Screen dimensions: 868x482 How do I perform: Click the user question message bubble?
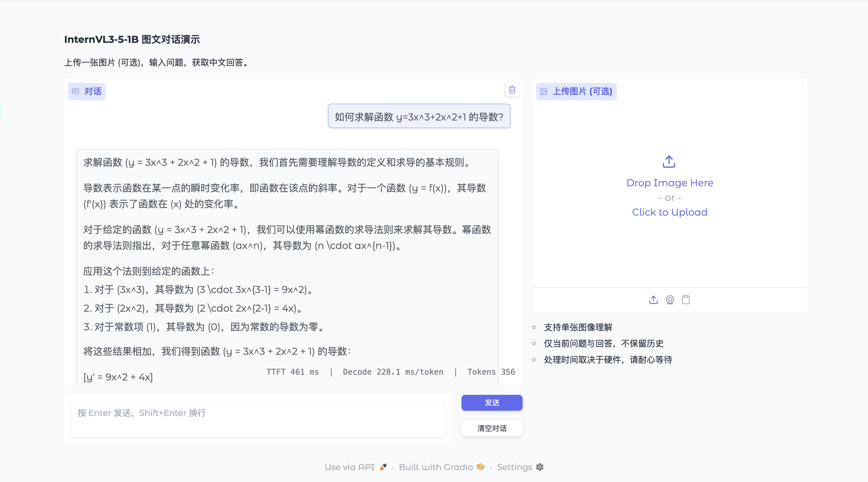[x=419, y=116]
